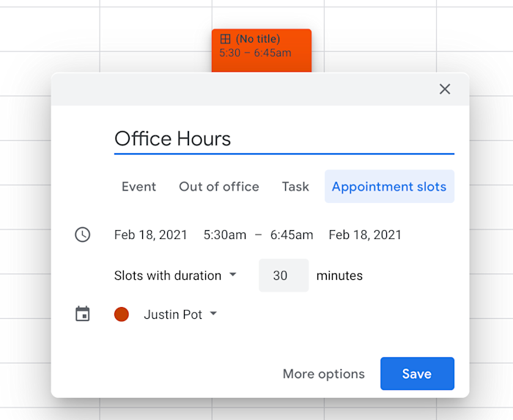Image resolution: width=513 pixels, height=420 pixels.
Task: Edit the Office Hours title field
Action: click(284, 139)
